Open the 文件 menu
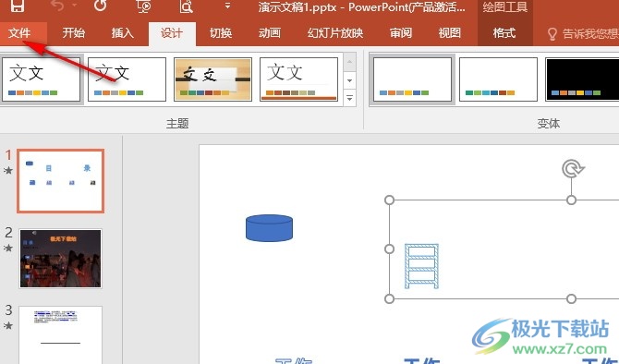The height and width of the screenshot is (364, 619). click(x=19, y=33)
